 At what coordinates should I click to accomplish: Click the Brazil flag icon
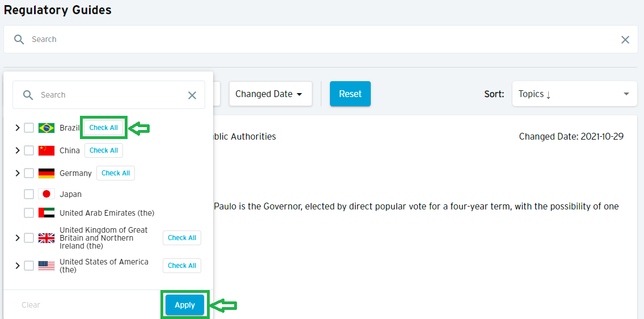(46, 128)
